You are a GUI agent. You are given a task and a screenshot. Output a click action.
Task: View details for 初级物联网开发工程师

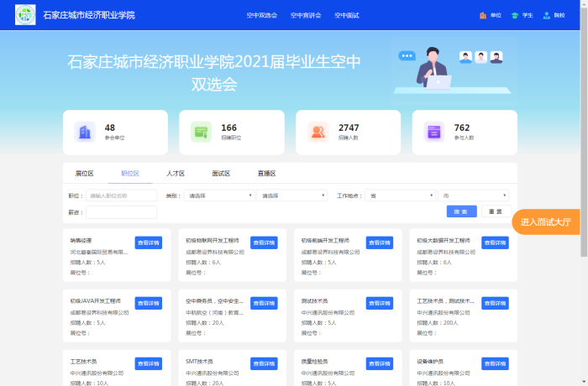click(264, 243)
